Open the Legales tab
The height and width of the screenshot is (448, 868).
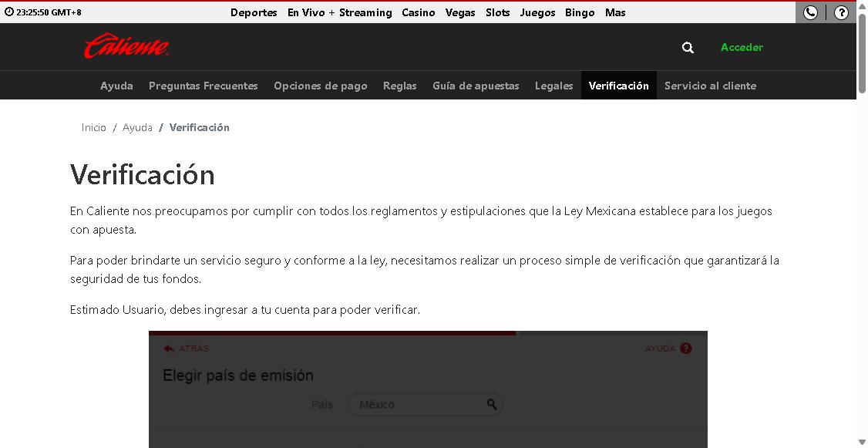tap(553, 86)
